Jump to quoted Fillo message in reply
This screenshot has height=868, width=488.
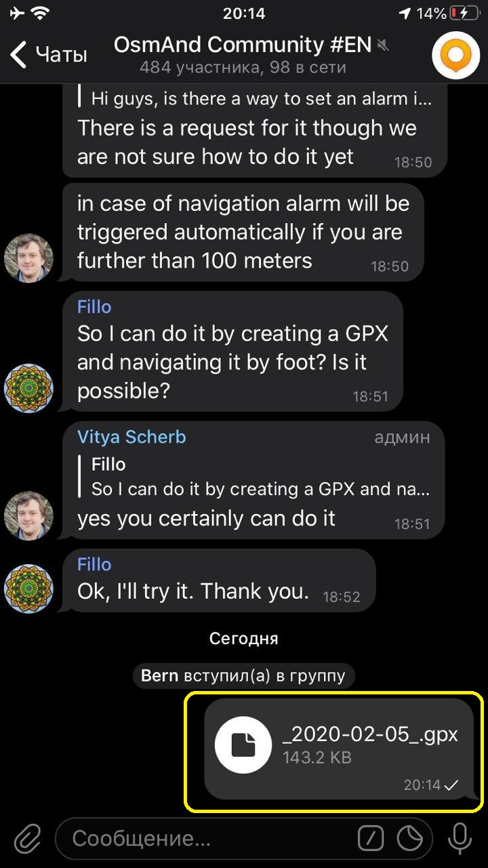pyautogui.click(x=261, y=477)
